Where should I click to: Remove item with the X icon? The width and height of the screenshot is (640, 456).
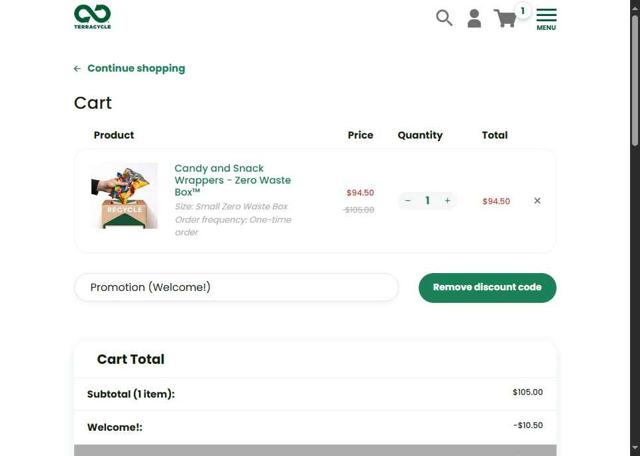pyautogui.click(x=537, y=201)
